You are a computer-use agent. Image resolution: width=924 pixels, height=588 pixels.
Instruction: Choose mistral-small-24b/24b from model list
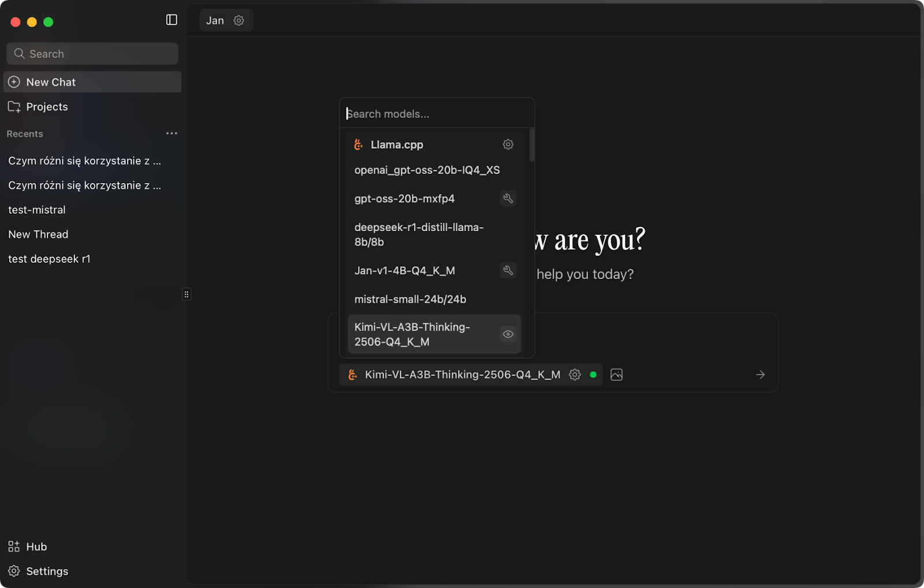[410, 299]
